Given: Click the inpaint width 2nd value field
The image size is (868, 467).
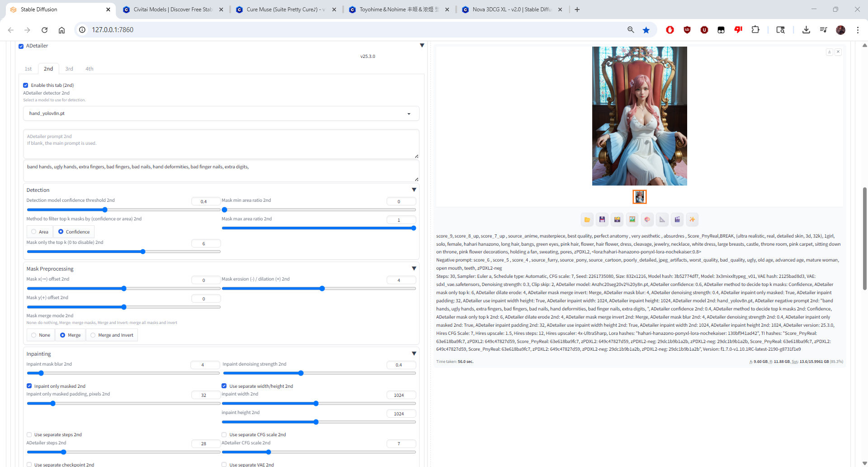Looking at the screenshot, I should click(401, 395).
